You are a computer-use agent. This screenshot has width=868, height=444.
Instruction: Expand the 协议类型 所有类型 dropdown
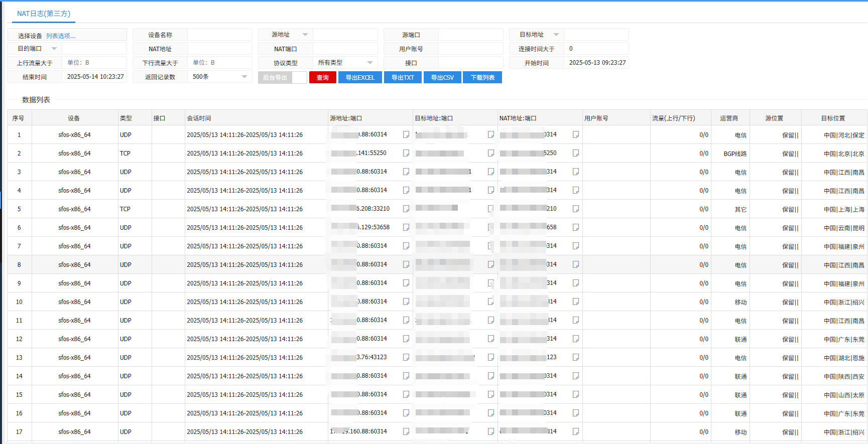click(x=345, y=63)
